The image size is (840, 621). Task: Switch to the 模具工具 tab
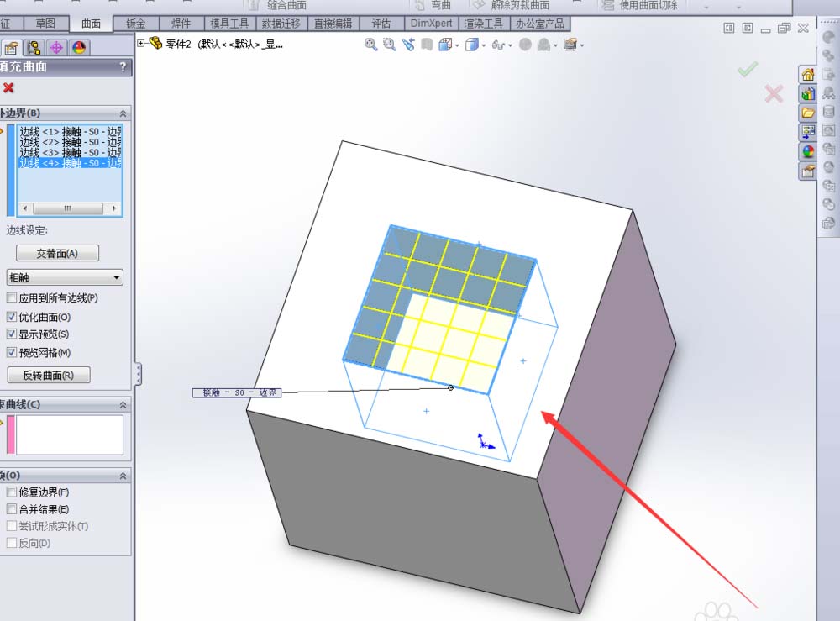(x=229, y=24)
